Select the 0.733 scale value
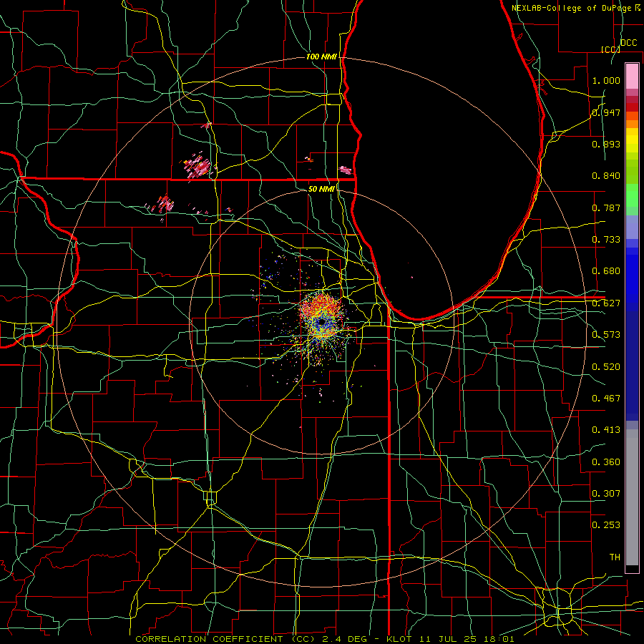The image size is (644, 644). [x=606, y=240]
